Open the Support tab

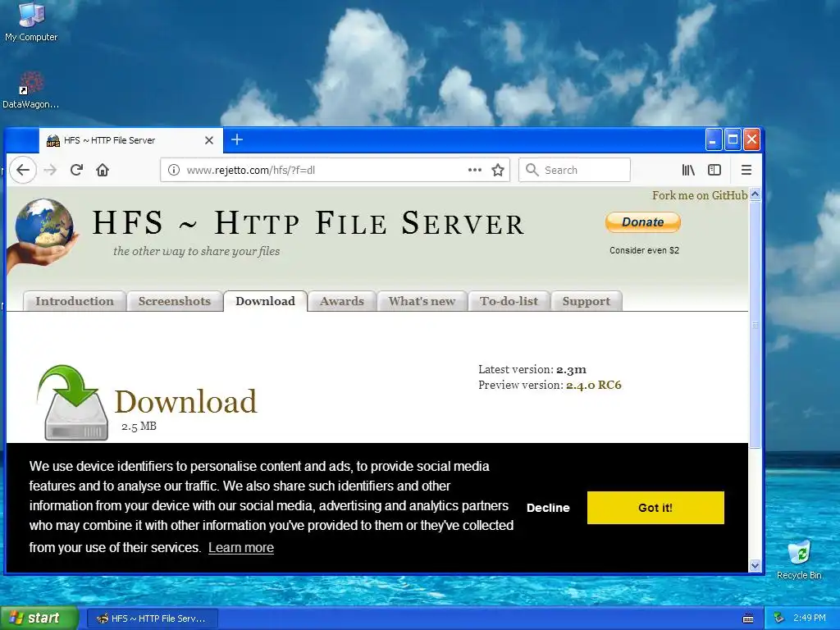click(586, 301)
